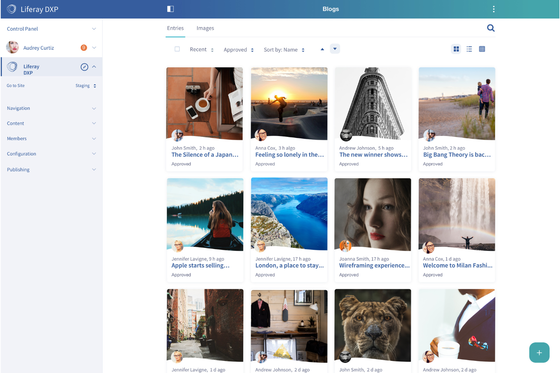Open the Sort by: Name dropdown
The image size is (560, 373).
tap(284, 50)
